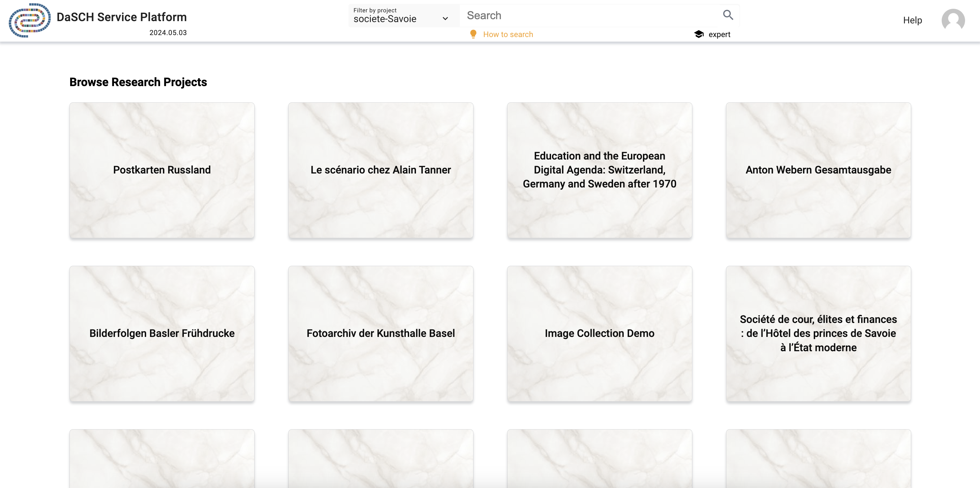980x488 pixels.
Task: Click the Help menu item
Action: coord(912,20)
